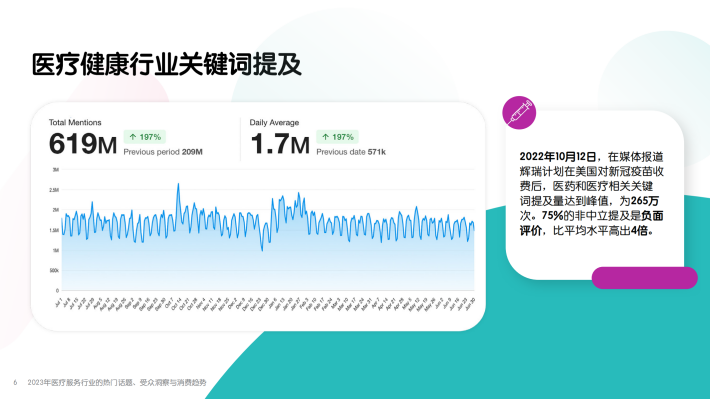Select the 197% badge under Total Mentions

145,137
